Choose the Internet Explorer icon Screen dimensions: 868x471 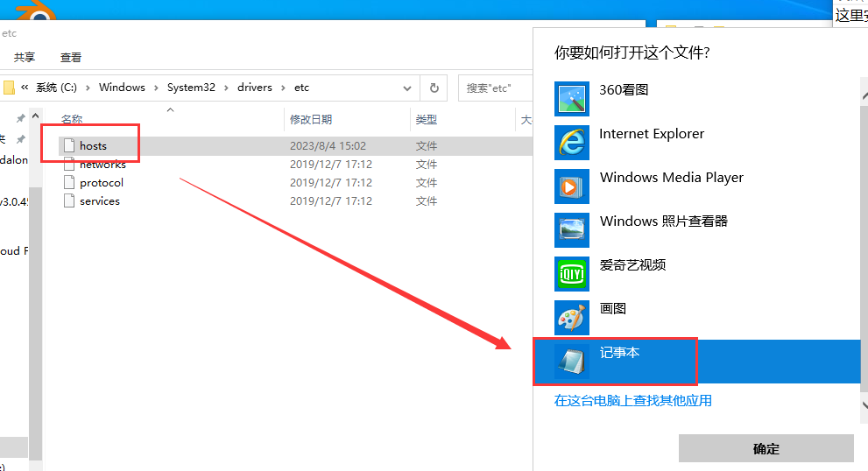[572, 142]
